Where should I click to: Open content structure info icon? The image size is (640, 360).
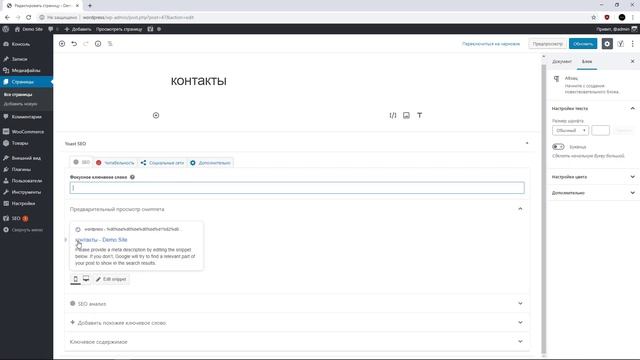point(98,44)
